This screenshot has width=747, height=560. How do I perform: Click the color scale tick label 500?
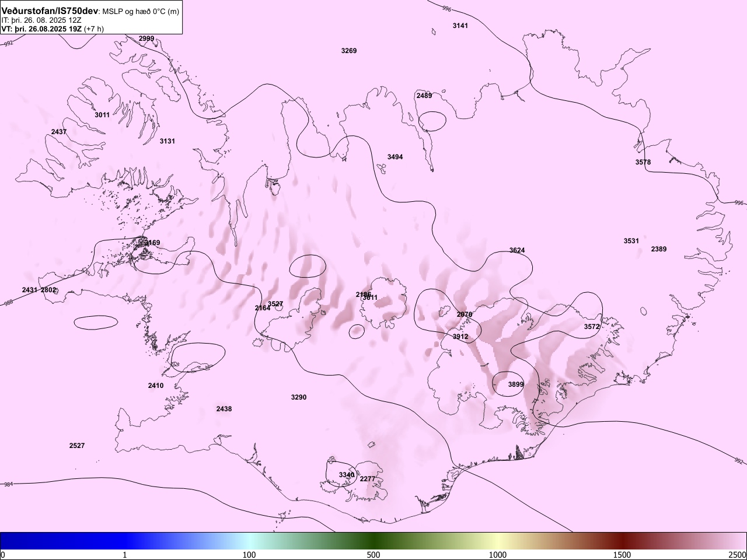pyautogui.click(x=373, y=555)
